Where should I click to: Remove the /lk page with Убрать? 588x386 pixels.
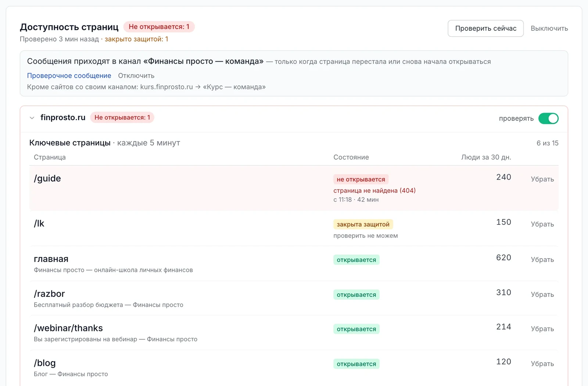pos(542,224)
